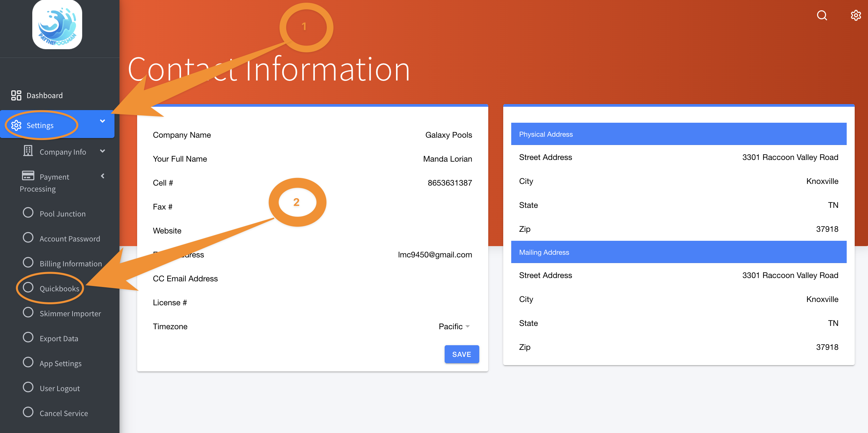Click the User Logout link
Image resolution: width=868 pixels, height=433 pixels.
click(60, 388)
